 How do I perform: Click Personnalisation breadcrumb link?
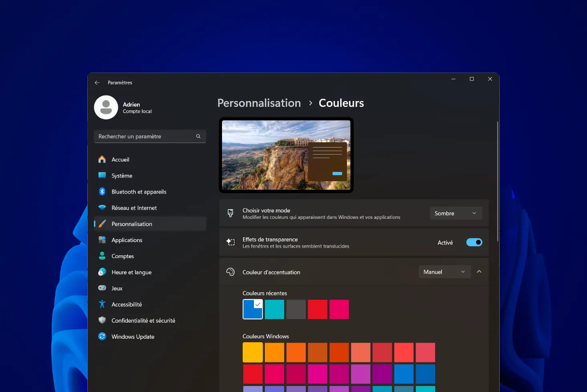tap(259, 103)
